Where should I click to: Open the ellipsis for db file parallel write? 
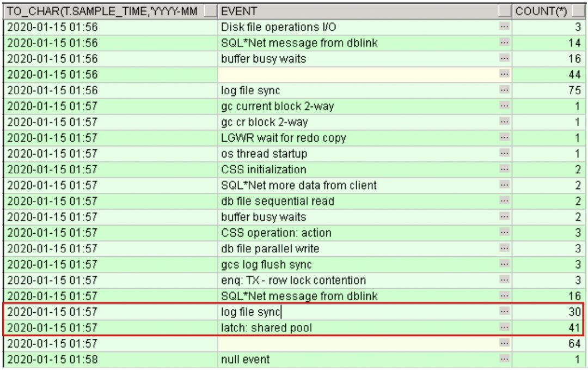tap(504, 248)
